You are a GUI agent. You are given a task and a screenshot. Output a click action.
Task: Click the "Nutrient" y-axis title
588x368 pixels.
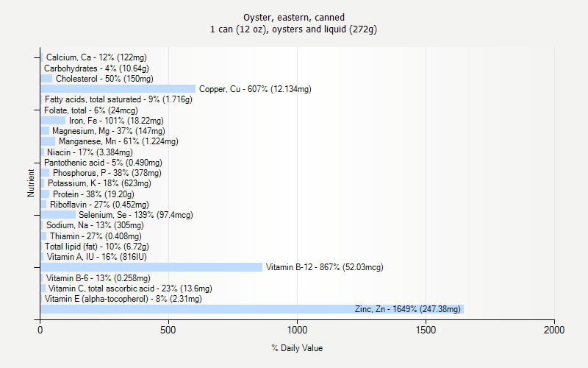(31, 183)
